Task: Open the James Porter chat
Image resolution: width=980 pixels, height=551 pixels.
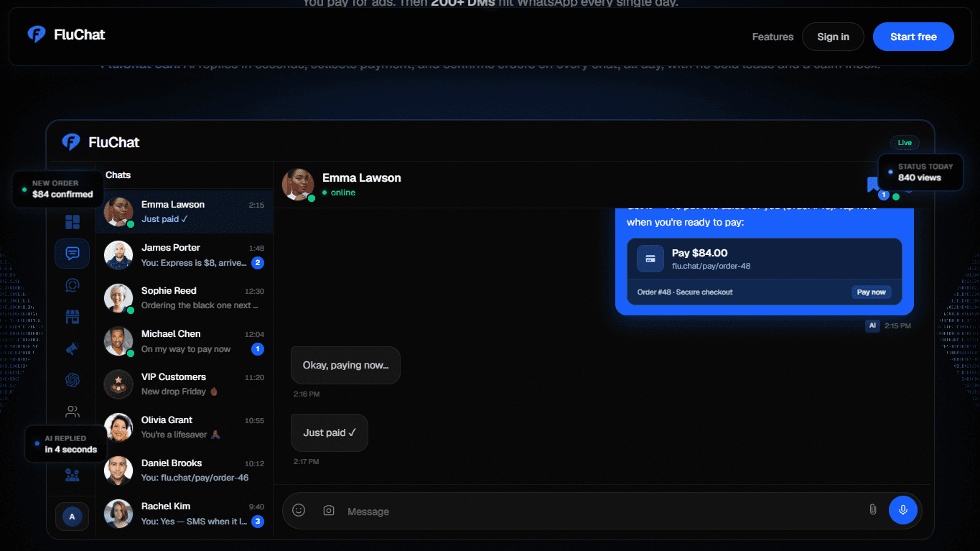Action: [184, 255]
